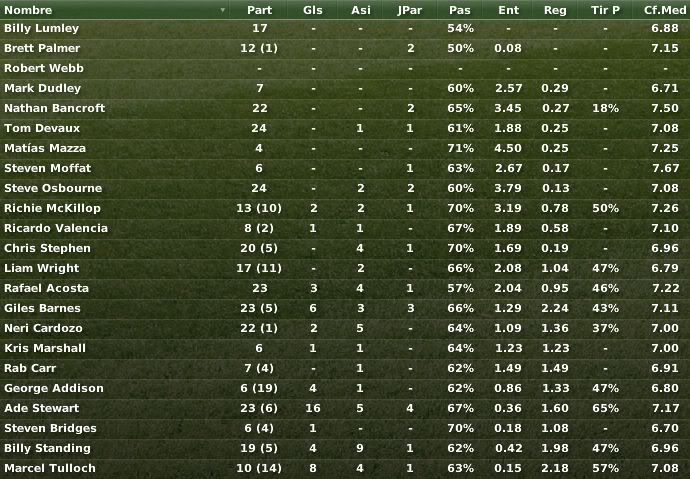This screenshot has width=690, height=479.
Task: Sort table by Pas column
Action: pos(460,10)
